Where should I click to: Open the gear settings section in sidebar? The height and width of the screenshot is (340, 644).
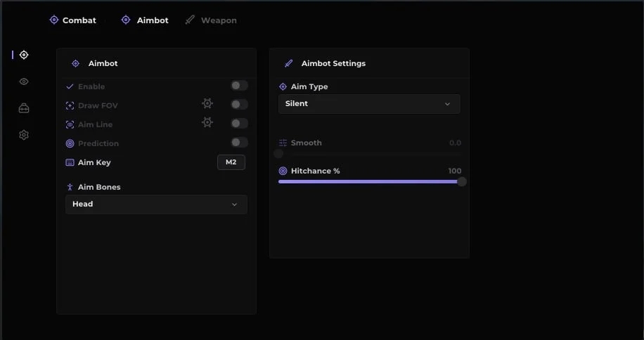pyautogui.click(x=24, y=135)
